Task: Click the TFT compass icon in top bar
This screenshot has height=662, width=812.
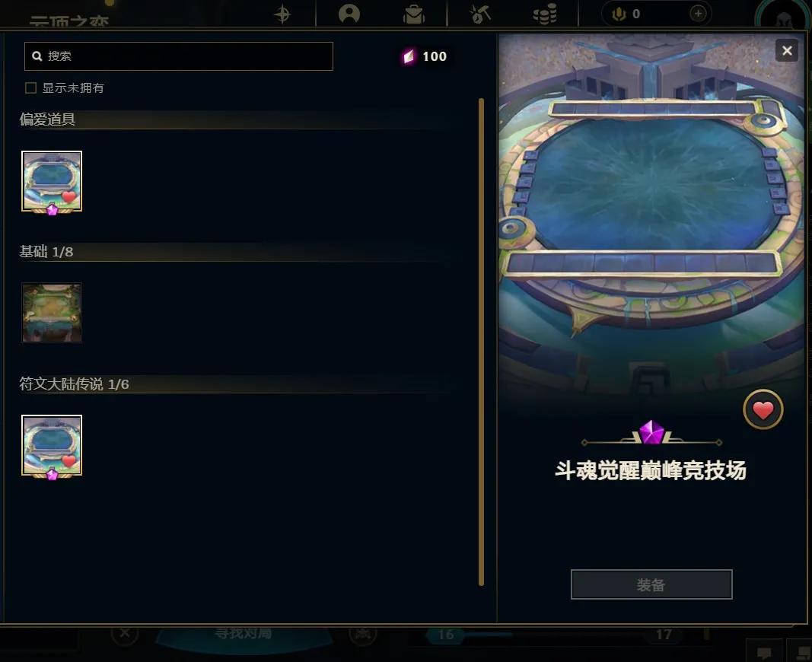Action: click(282, 14)
